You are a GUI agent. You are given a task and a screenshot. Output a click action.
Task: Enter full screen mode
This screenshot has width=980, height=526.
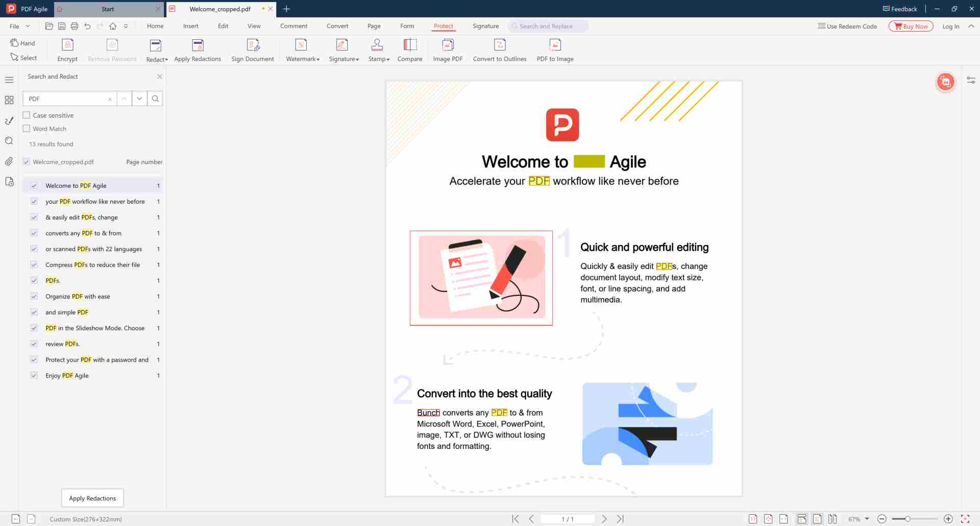[x=965, y=519]
